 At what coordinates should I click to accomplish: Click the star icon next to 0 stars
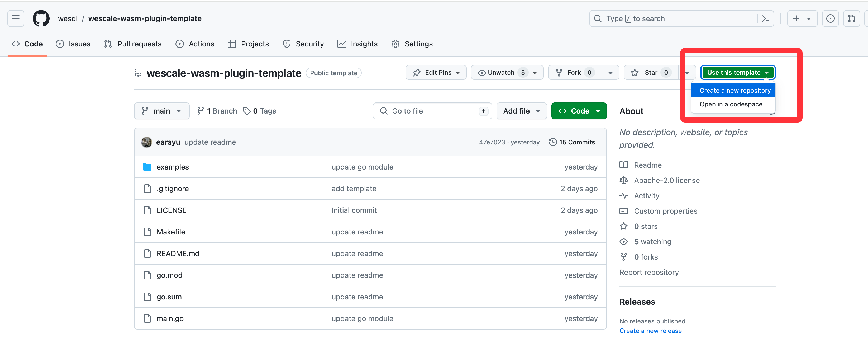(624, 226)
